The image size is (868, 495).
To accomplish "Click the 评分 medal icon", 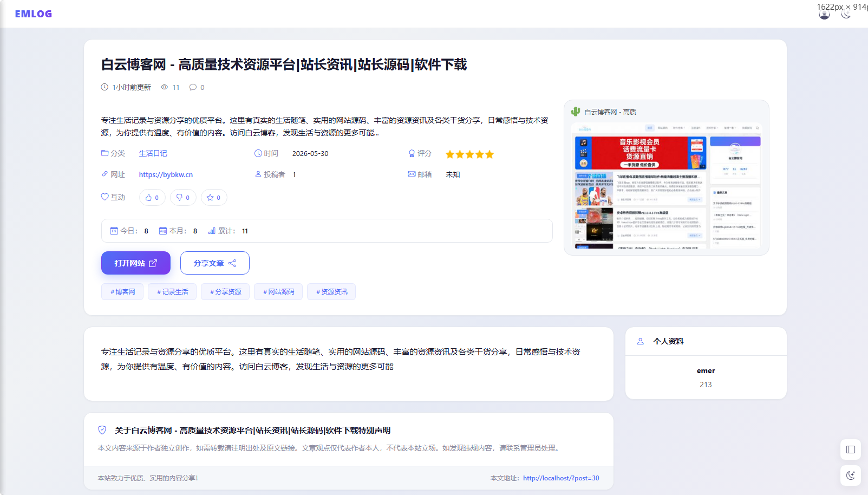I will tap(412, 153).
